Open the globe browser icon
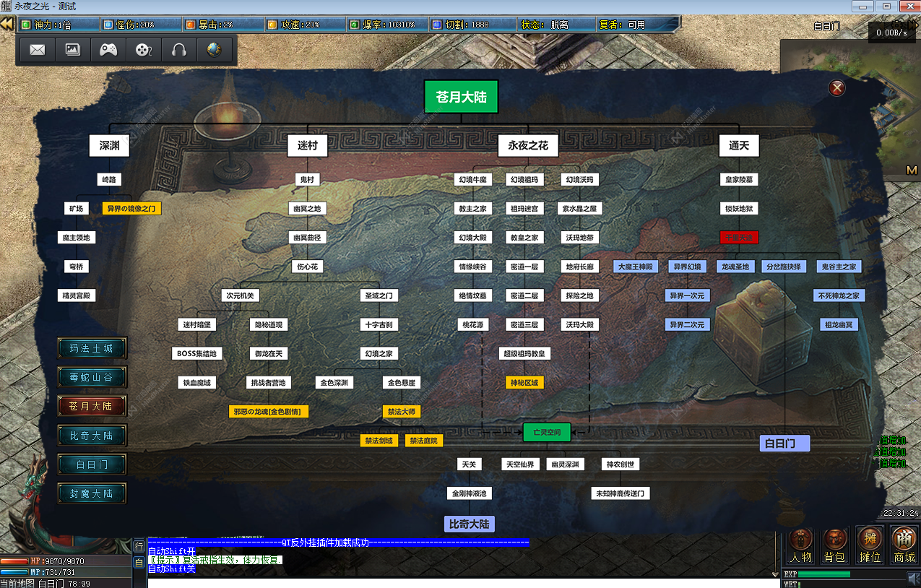 pyautogui.click(x=214, y=50)
